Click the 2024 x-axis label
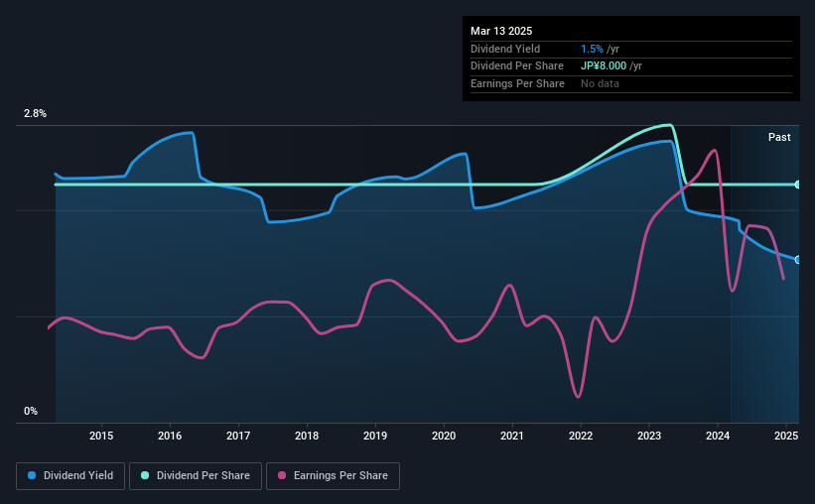Image resolution: width=815 pixels, height=504 pixels. pyautogui.click(x=718, y=436)
